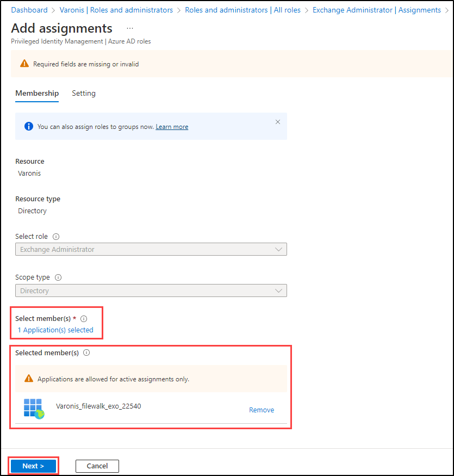This screenshot has height=476, width=454.
Task: Switch to the Setting tab
Action: click(84, 93)
